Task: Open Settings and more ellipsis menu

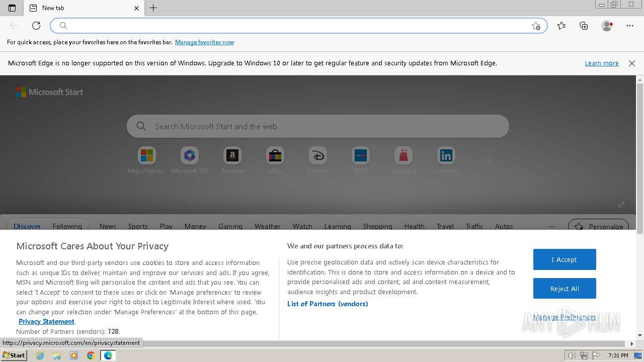Action: pos(630,26)
